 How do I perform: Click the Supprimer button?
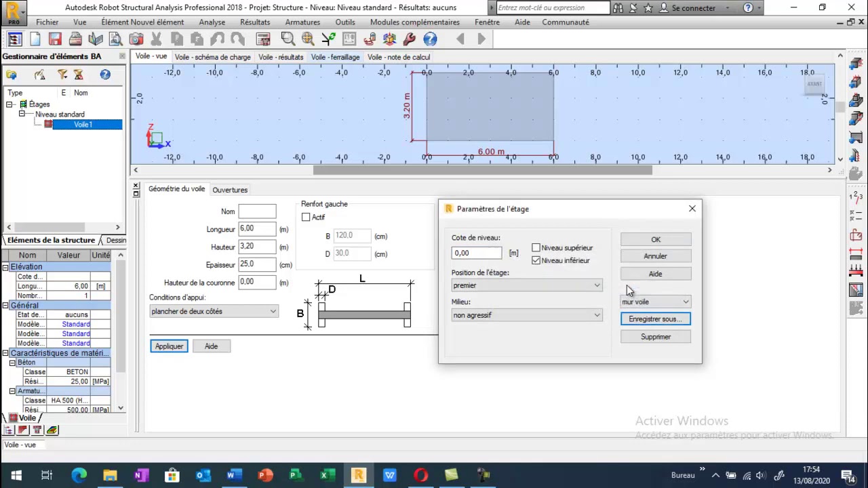point(656,337)
